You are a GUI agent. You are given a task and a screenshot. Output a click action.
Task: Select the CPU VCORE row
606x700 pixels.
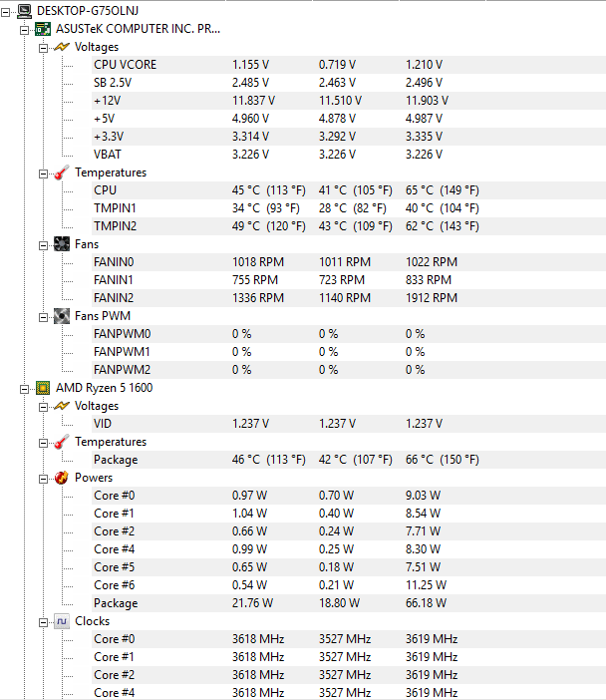349,65
